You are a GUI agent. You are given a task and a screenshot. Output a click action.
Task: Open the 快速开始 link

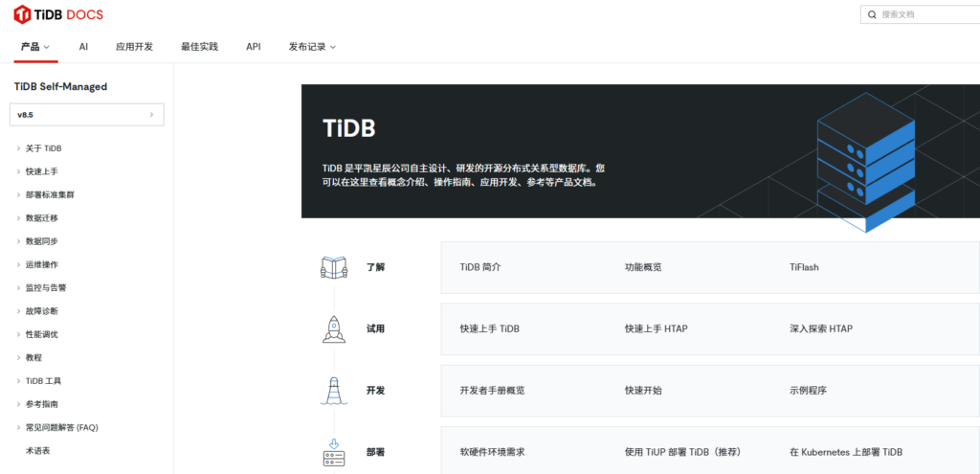(643, 391)
